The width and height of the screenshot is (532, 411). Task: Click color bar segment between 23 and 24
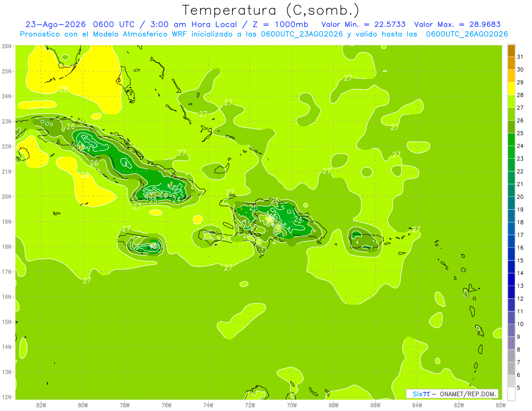[x=511, y=153]
